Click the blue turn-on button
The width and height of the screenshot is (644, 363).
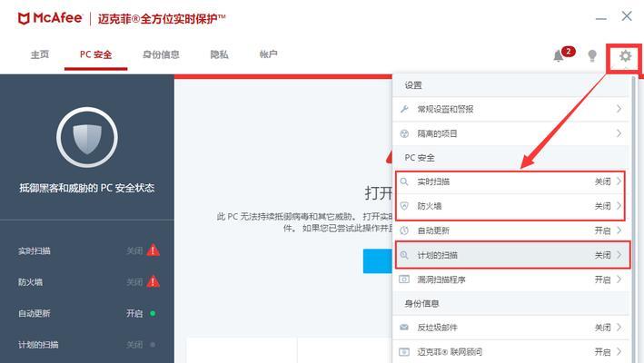click(x=378, y=260)
